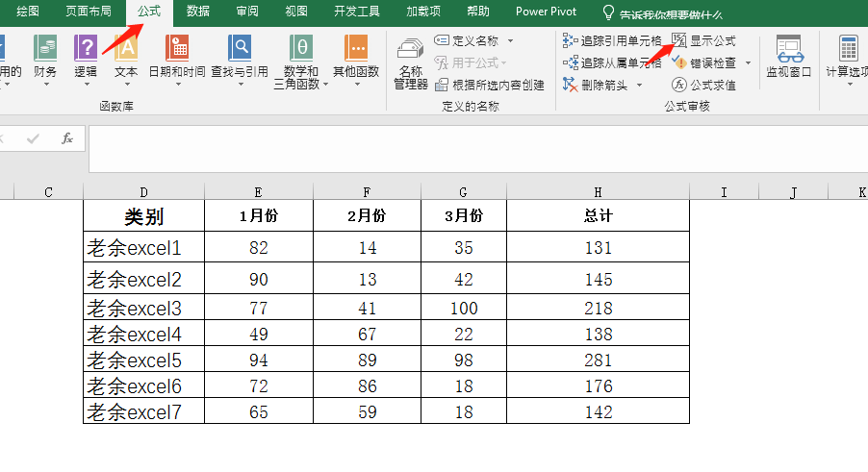868x472 pixels.
Task: Select the total cell 281
Action: click(x=598, y=360)
